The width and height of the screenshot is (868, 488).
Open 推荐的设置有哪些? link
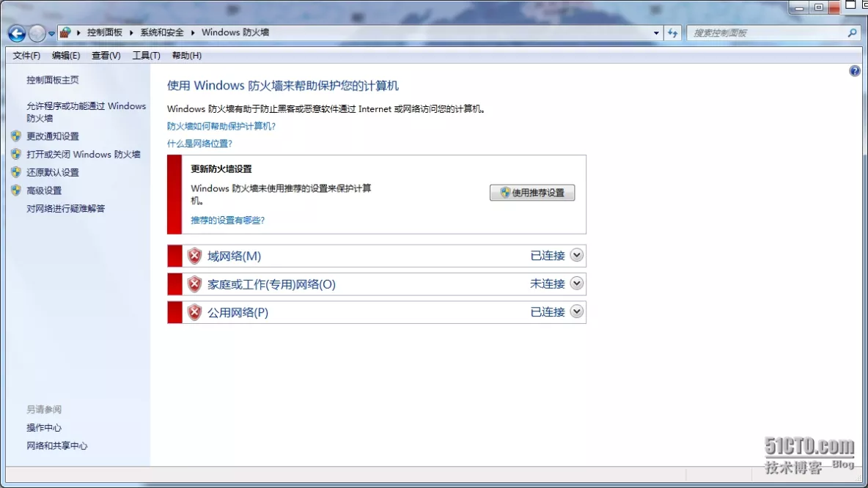coord(228,221)
